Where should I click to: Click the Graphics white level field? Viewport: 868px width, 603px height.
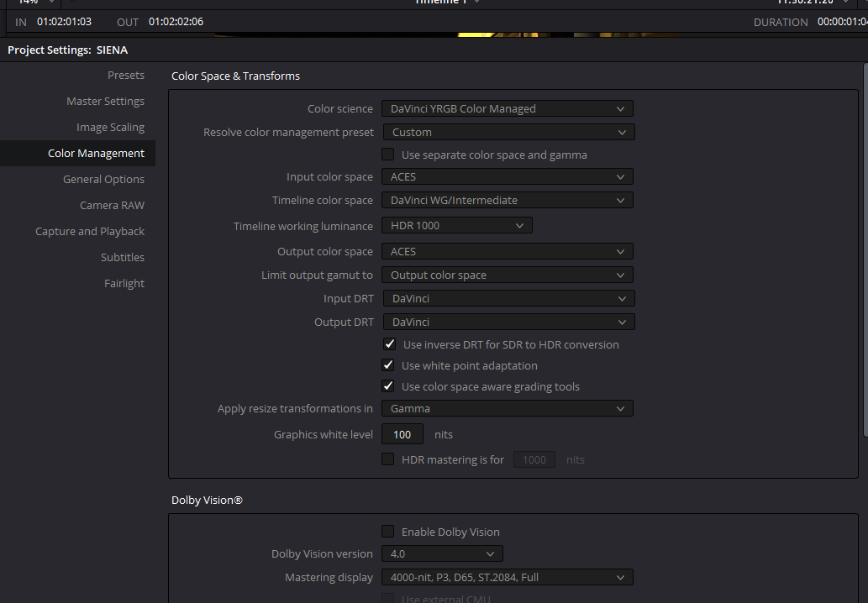(402, 434)
